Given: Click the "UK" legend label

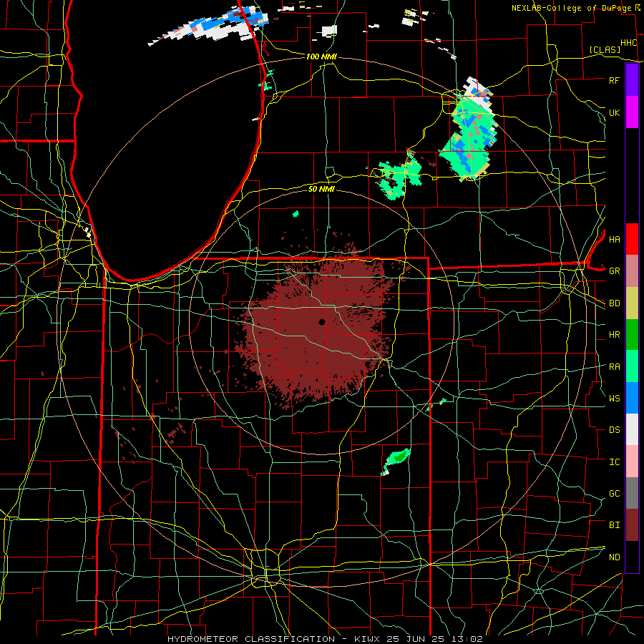Looking at the screenshot, I should [614, 112].
